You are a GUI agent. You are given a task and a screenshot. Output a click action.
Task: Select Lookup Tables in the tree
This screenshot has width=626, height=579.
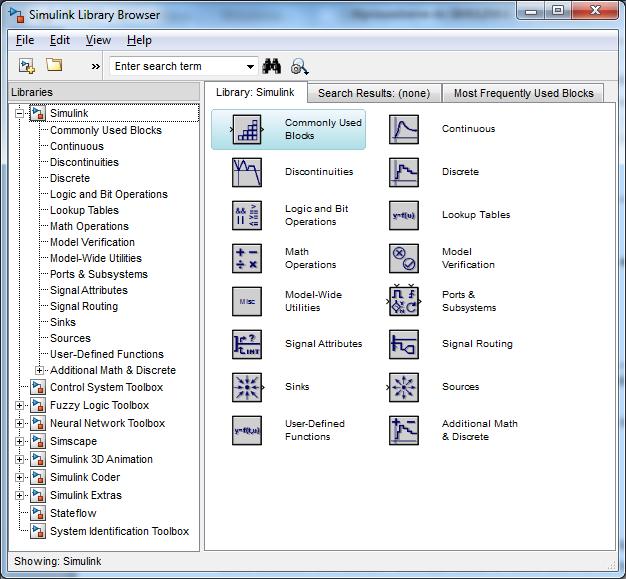click(84, 210)
